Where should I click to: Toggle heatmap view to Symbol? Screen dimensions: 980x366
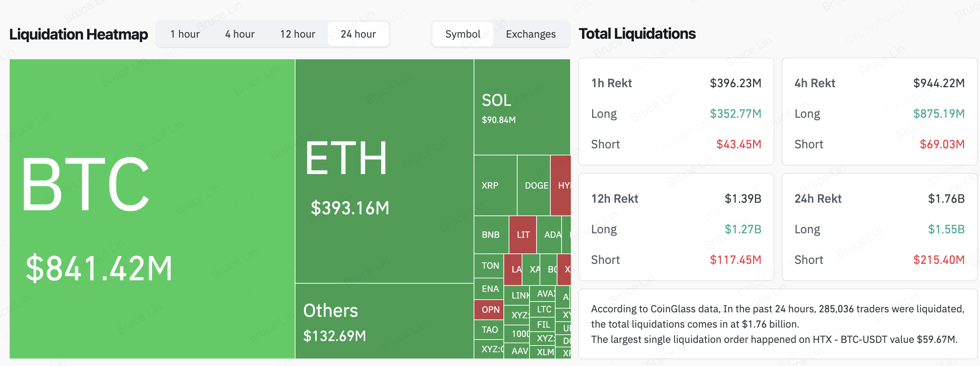[x=462, y=34]
